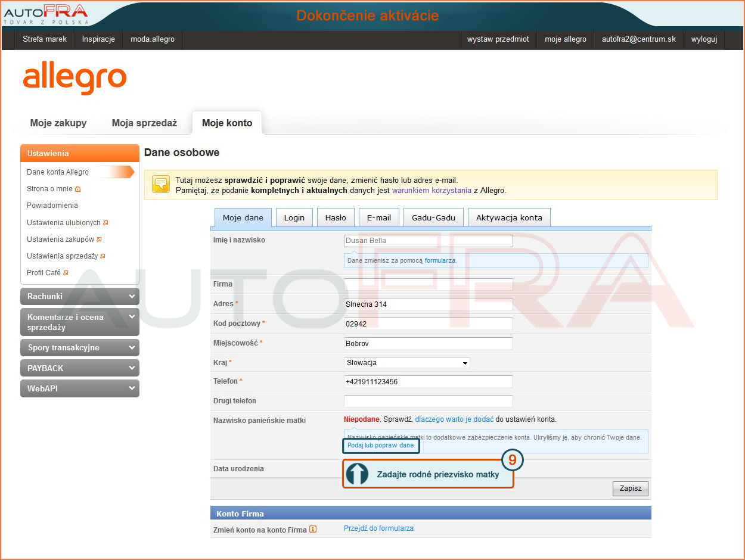Click the Miejscowość input field
This screenshot has width=745, height=560.
tap(429, 343)
